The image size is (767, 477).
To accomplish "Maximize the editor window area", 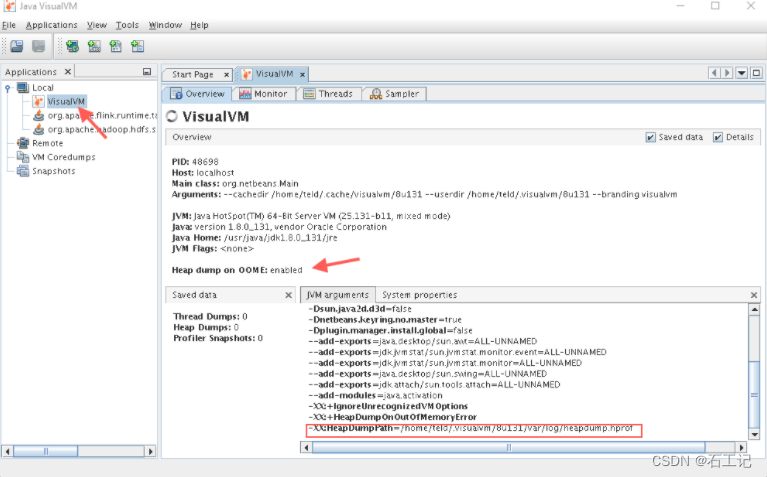I will click(x=756, y=73).
